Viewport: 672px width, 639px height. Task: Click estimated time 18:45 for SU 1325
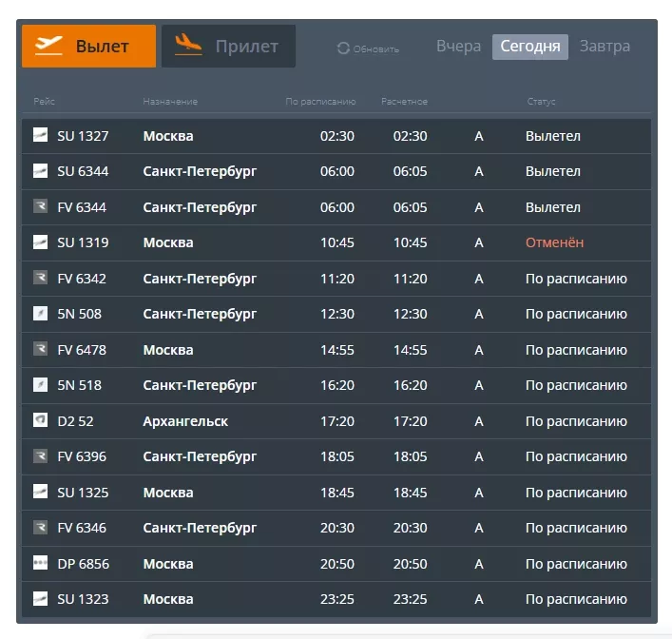point(411,493)
